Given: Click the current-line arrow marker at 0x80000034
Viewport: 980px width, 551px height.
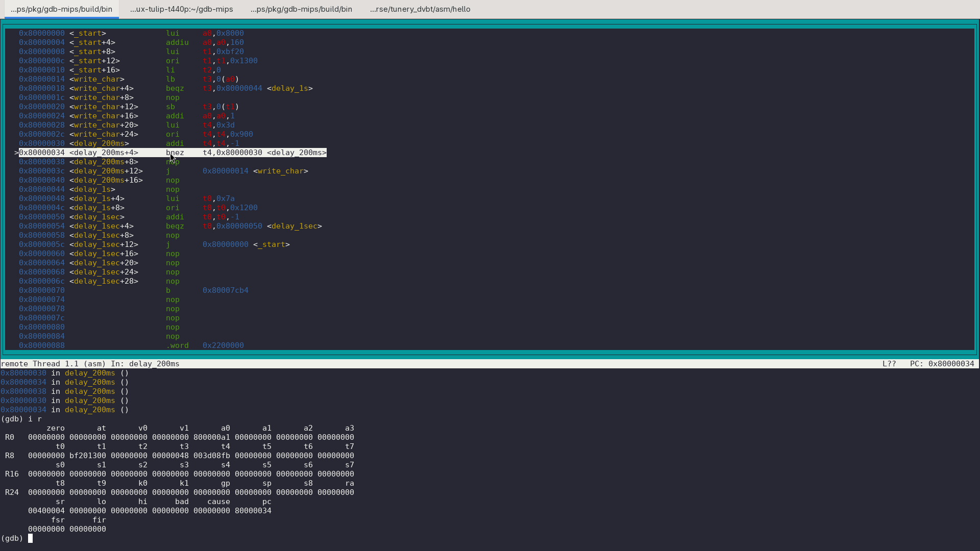Looking at the screenshot, I should [16, 153].
